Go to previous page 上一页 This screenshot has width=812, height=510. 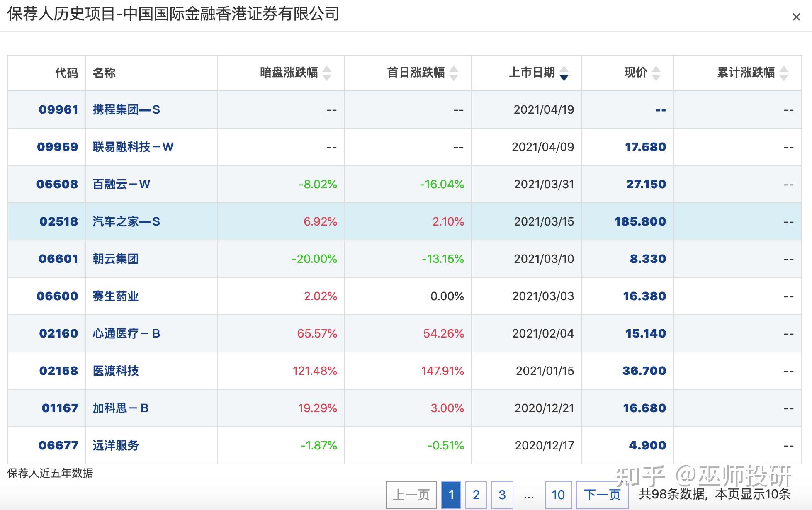(x=411, y=495)
